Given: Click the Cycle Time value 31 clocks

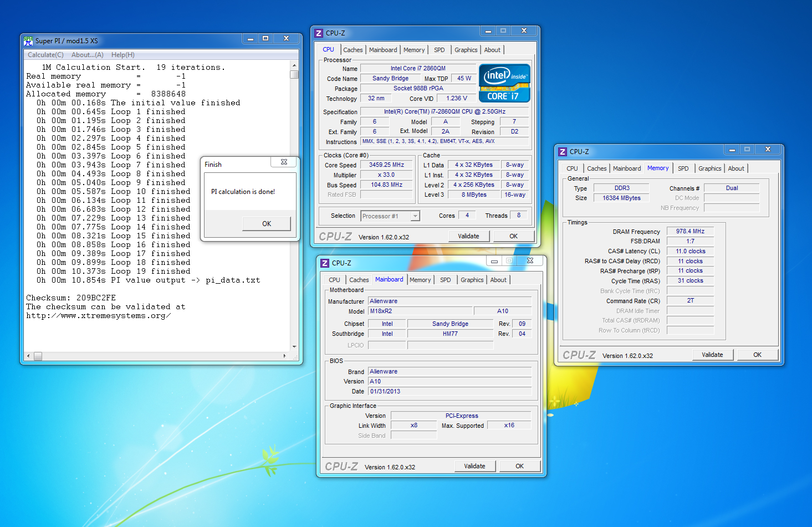Looking at the screenshot, I should click(690, 280).
